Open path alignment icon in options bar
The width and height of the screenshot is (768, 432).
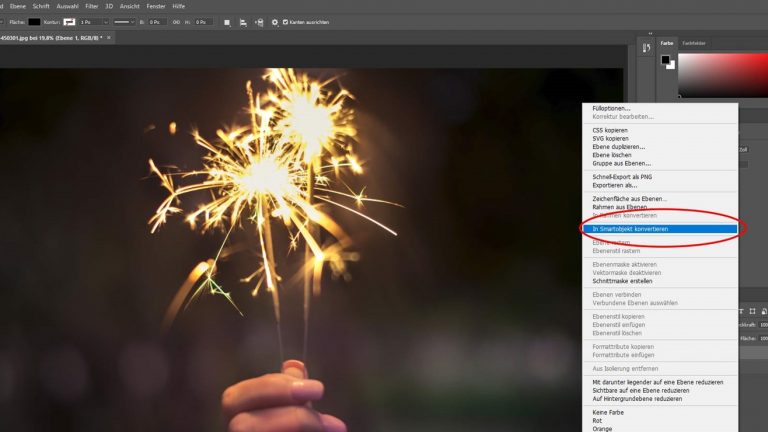pos(243,23)
